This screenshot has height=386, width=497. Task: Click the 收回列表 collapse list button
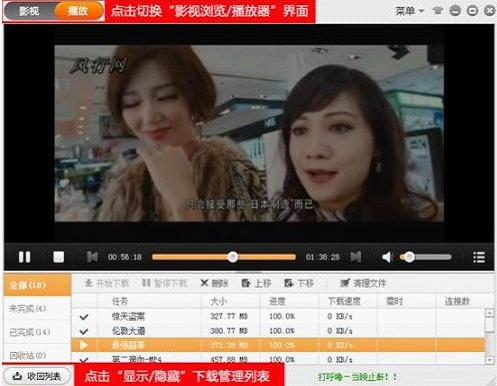coord(37,376)
